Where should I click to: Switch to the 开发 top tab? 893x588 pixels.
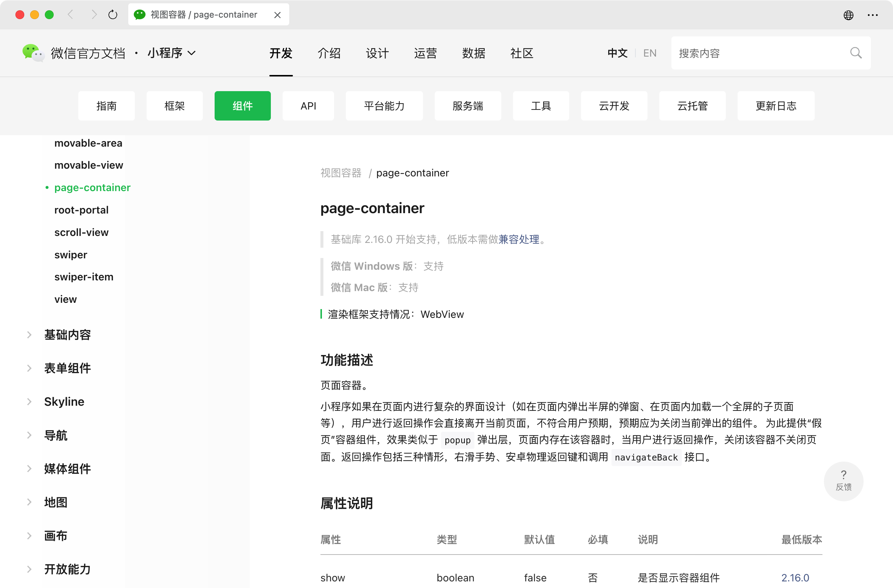point(281,53)
